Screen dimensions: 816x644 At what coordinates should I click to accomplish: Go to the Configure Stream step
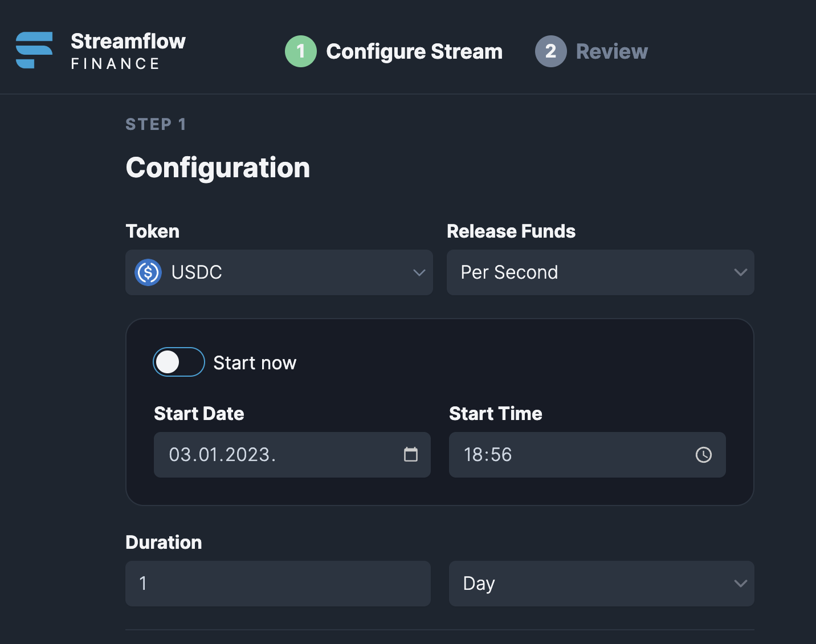[414, 51]
